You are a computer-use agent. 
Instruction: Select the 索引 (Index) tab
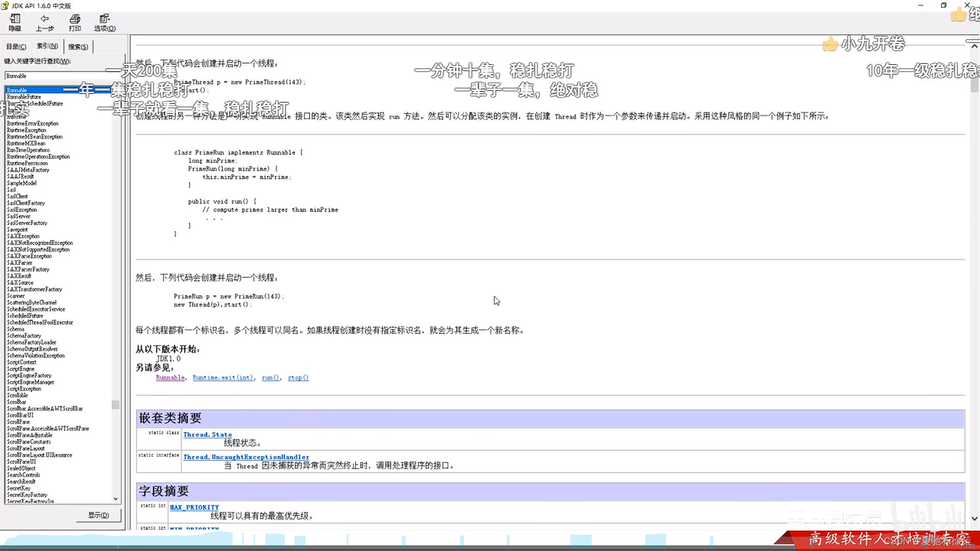pos(47,46)
